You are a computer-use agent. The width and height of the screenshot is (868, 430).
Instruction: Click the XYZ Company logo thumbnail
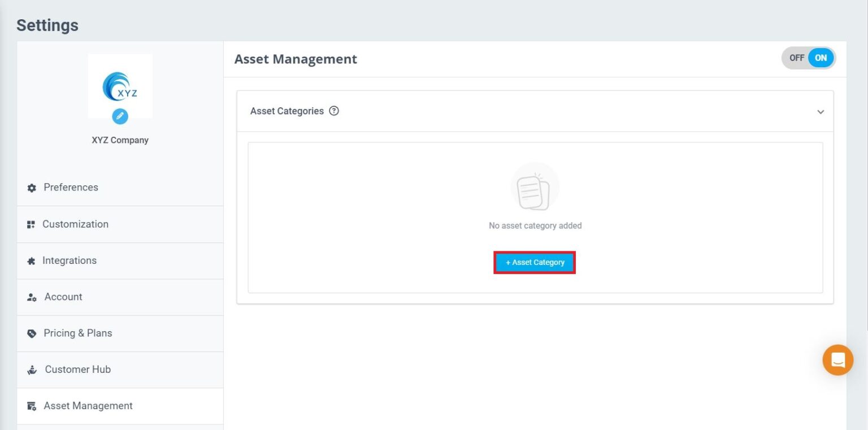[x=120, y=85]
